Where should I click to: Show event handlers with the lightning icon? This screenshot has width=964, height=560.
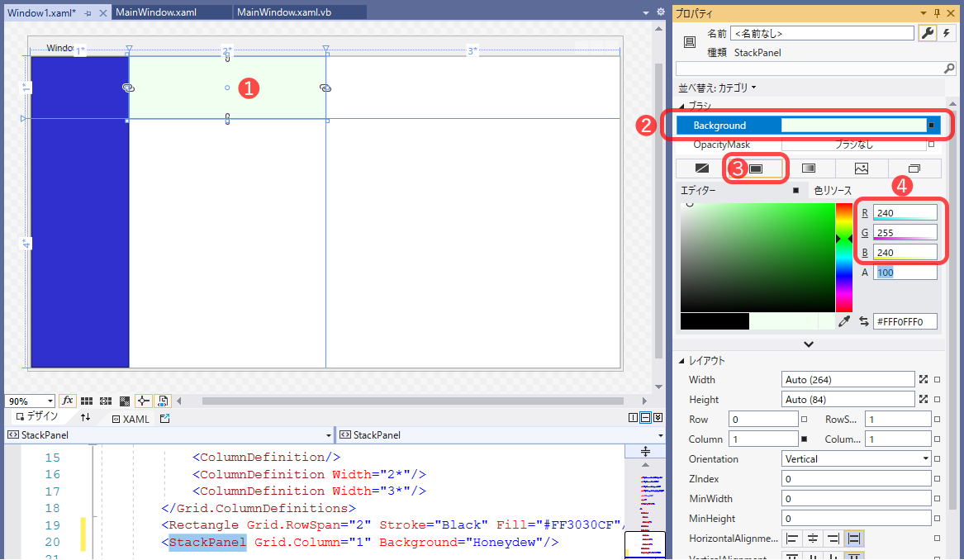pos(946,33)
